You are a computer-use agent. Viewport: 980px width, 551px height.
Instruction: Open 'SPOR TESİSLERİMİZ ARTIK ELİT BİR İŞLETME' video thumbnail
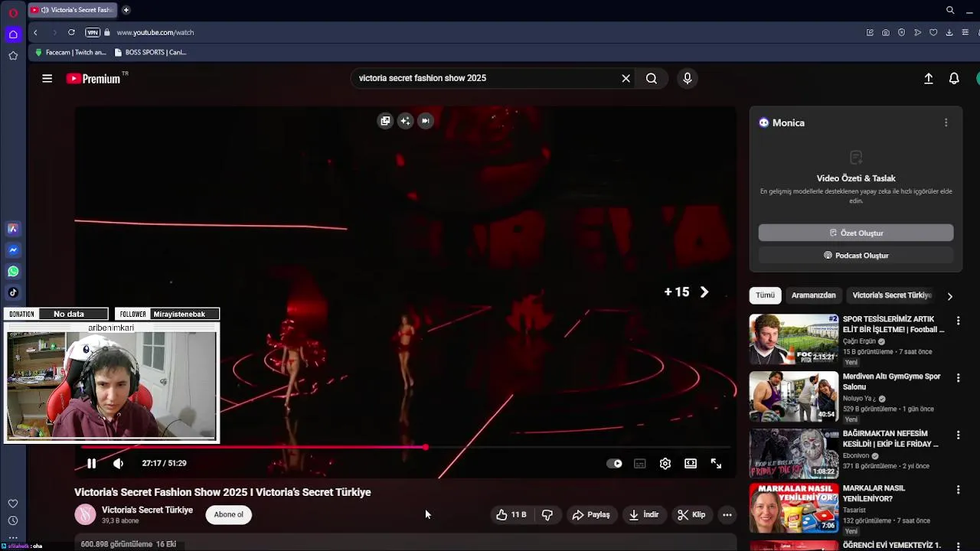(793, 339)
